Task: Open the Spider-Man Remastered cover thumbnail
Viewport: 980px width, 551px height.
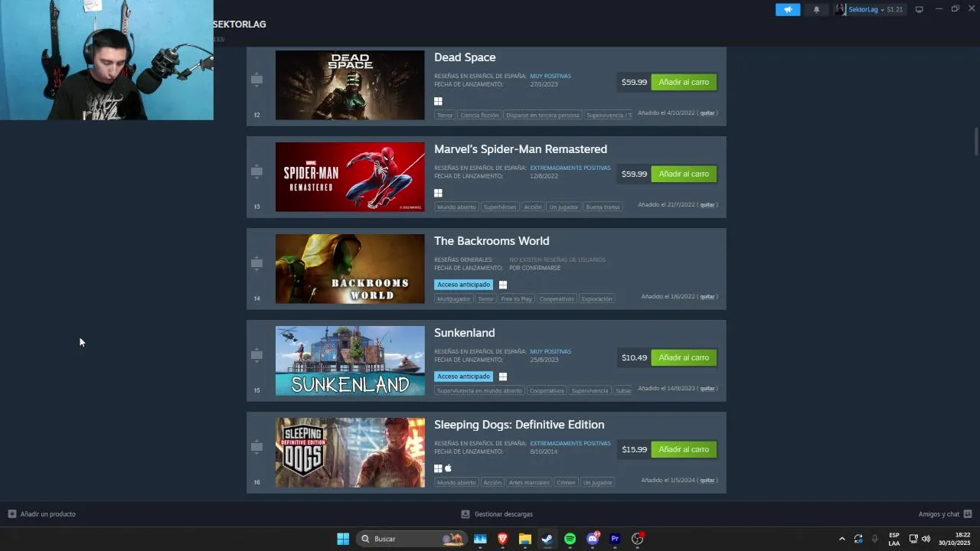Action: point(350,177)
